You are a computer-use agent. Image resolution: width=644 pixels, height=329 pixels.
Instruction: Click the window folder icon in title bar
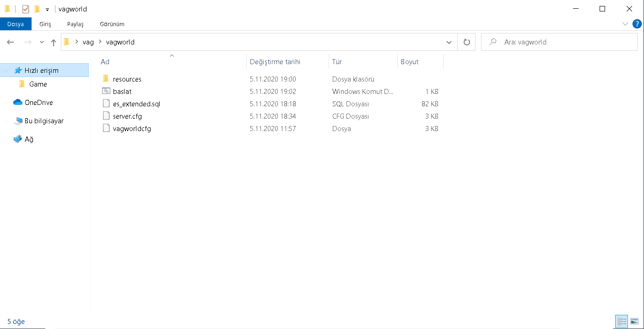pos(7,9)
